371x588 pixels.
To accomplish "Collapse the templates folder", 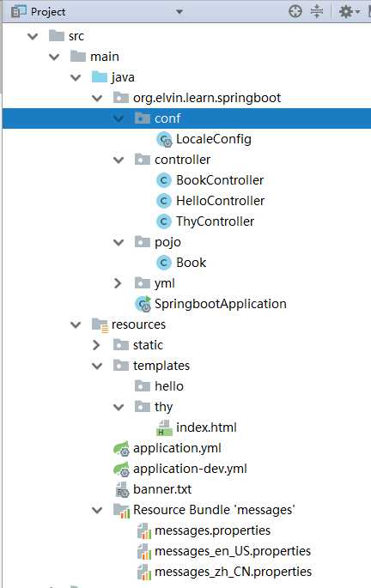I will [97, 366].
